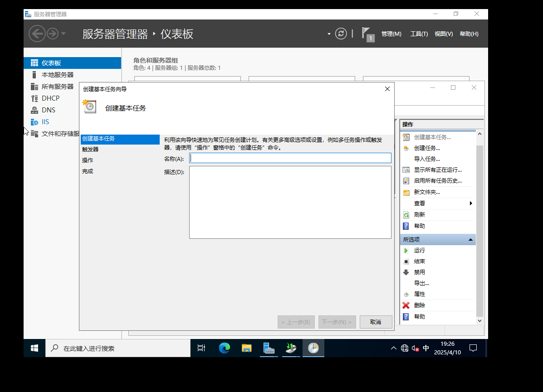Click the 新文件夹 folder icon
Image resolution: width=543 pixels, height=392 pixels.
tap(406, 192)
